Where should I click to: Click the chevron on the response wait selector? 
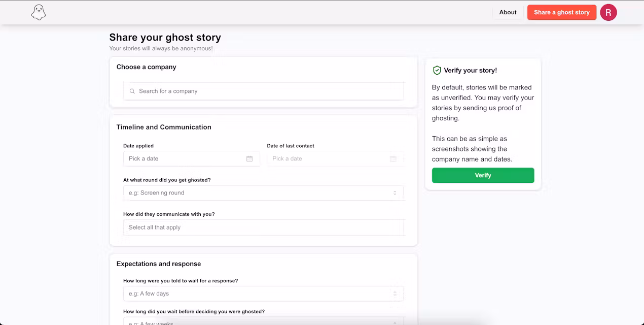click(395, 294)
